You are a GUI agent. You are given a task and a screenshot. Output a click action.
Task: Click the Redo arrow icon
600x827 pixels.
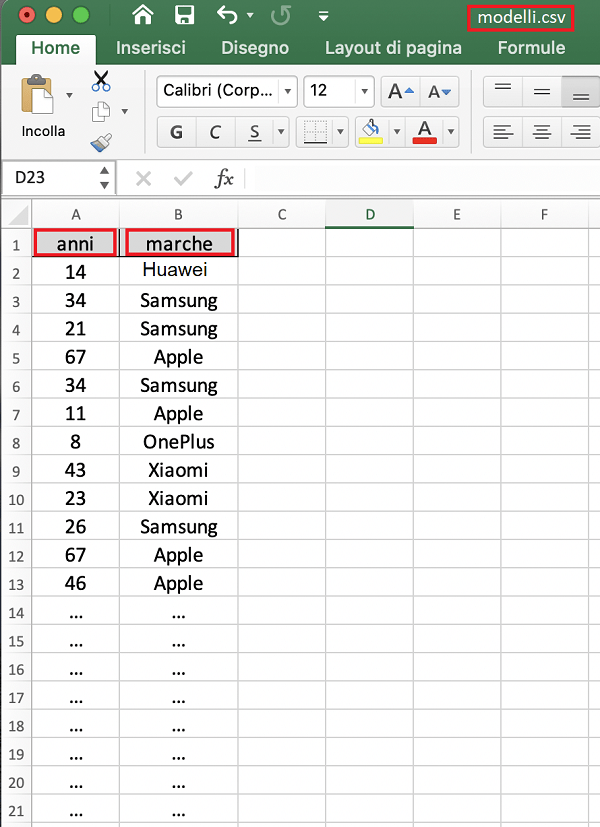click(280, 15)
